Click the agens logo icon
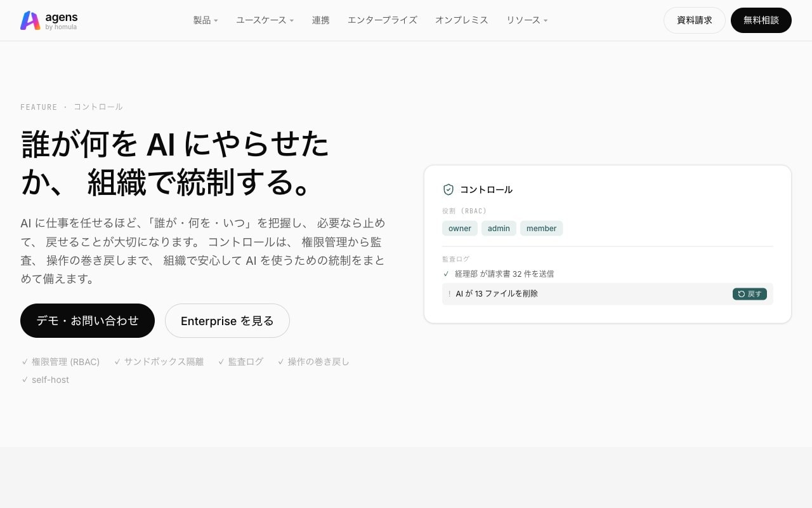The image size is (812, 508). (30, 20)
